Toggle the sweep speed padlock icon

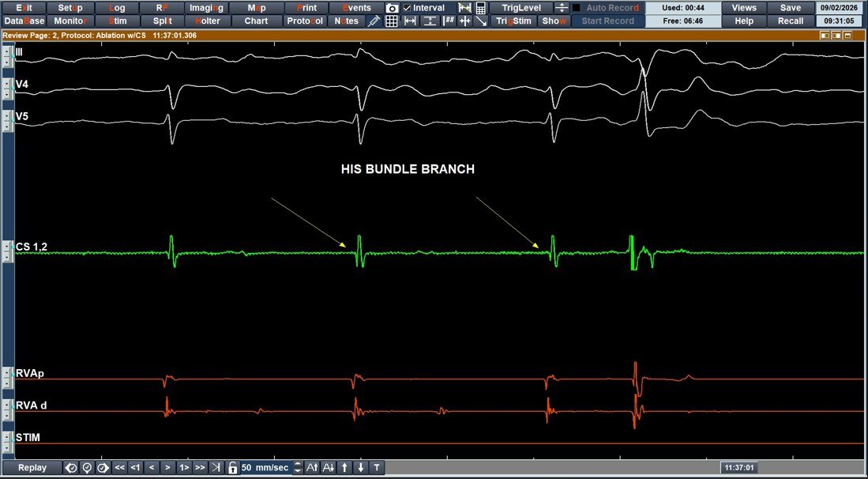(x=232, y=468)
